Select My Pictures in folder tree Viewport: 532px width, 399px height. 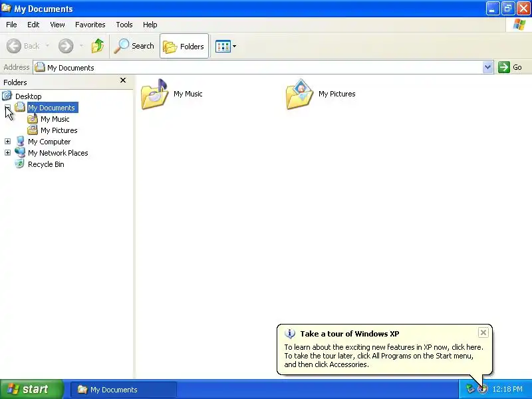(59, 130)
